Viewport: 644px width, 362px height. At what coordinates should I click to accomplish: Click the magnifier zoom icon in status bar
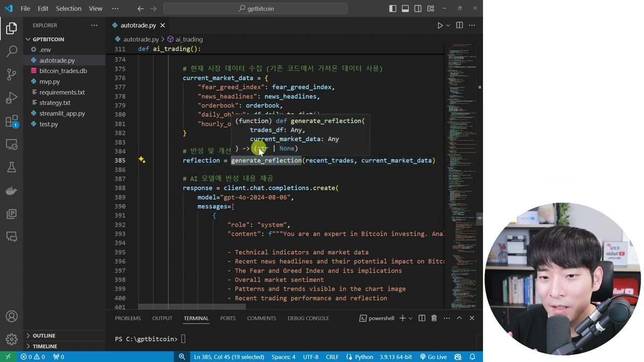click(x=182, y=357)
